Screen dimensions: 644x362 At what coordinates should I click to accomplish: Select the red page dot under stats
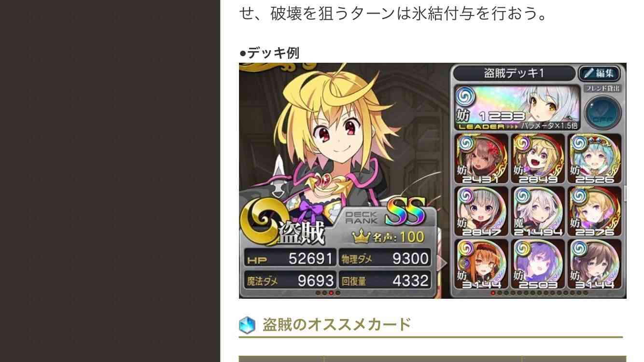pos(331,292)
